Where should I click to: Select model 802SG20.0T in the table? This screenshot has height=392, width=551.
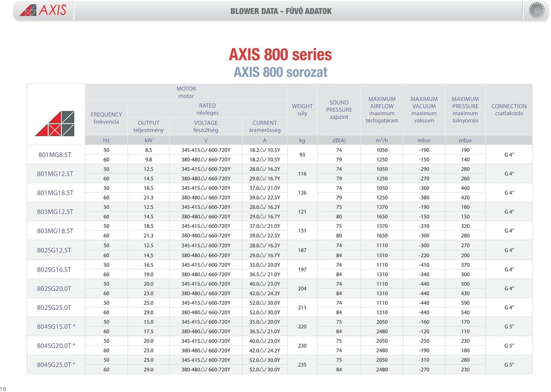pyautogui.click(x=54, y=289)
